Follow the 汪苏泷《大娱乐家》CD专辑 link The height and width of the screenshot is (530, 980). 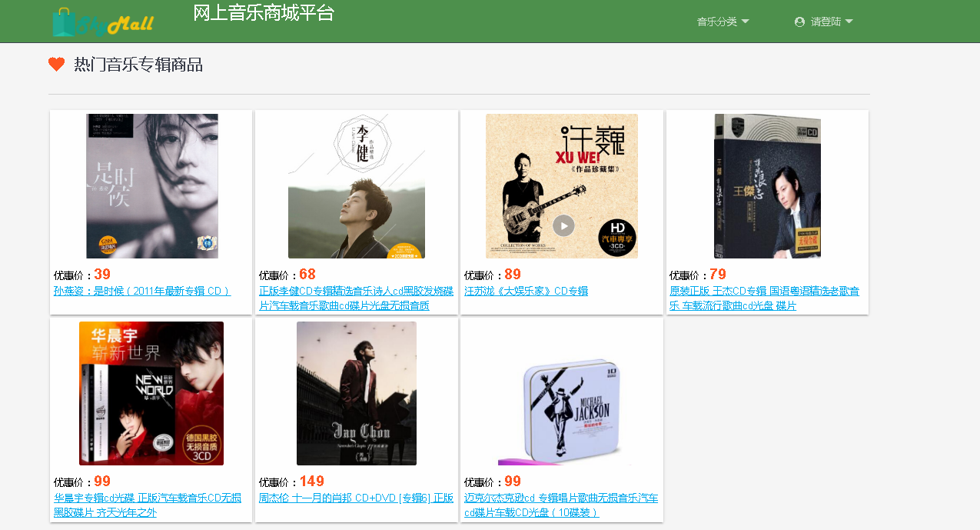coord(526,291)
